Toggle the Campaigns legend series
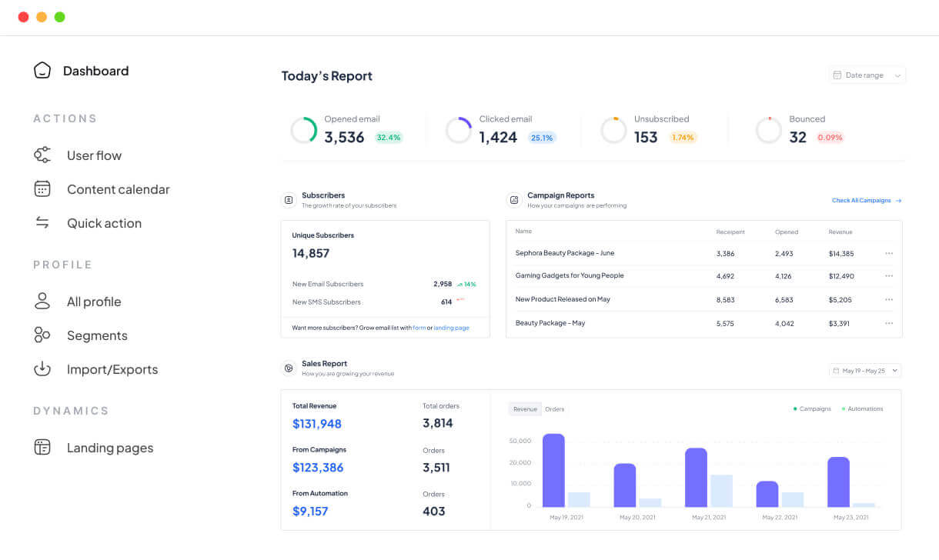The image size is (939, 560). click(813, 409)
